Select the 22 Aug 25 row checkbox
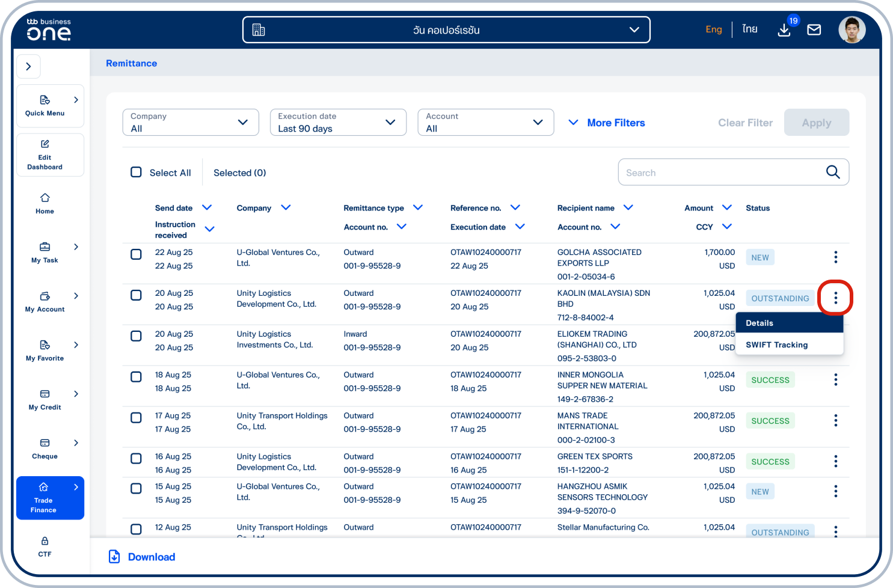 137,254
